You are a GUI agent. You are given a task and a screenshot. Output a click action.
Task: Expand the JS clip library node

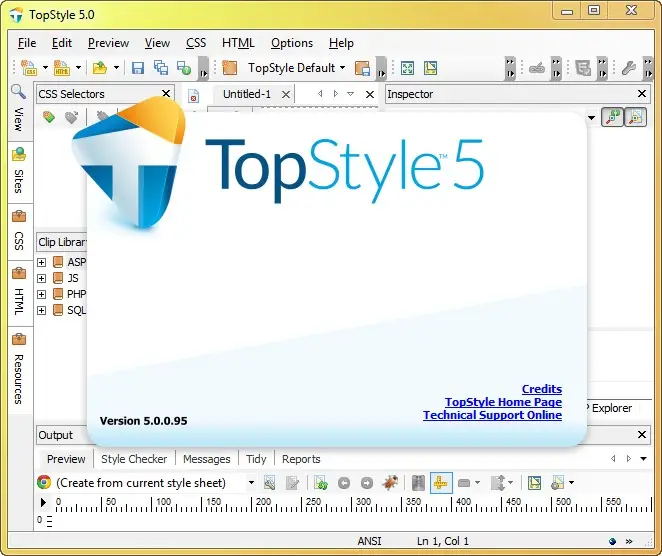coord(41,278)
